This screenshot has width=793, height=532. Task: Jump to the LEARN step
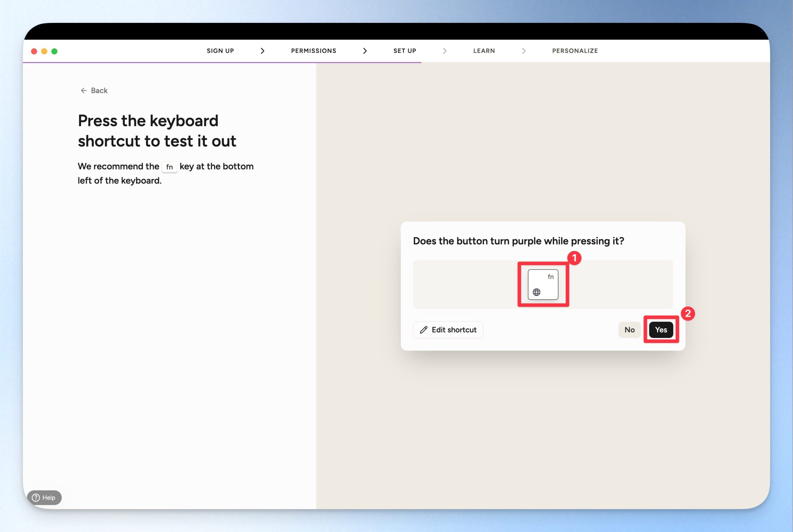(x=484, y=51)
